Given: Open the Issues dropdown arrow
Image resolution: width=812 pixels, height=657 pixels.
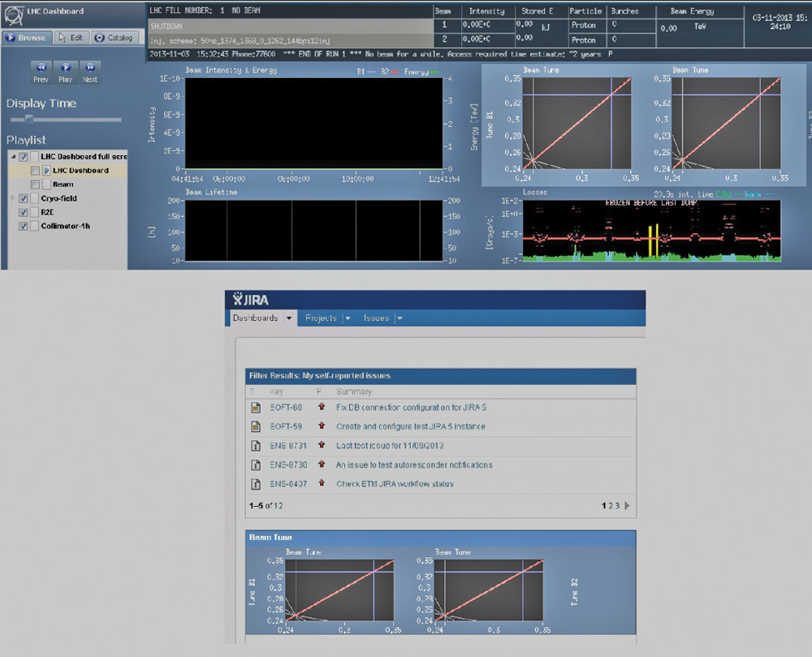Looking at the screenshot, I should click(x=400, y=318).
